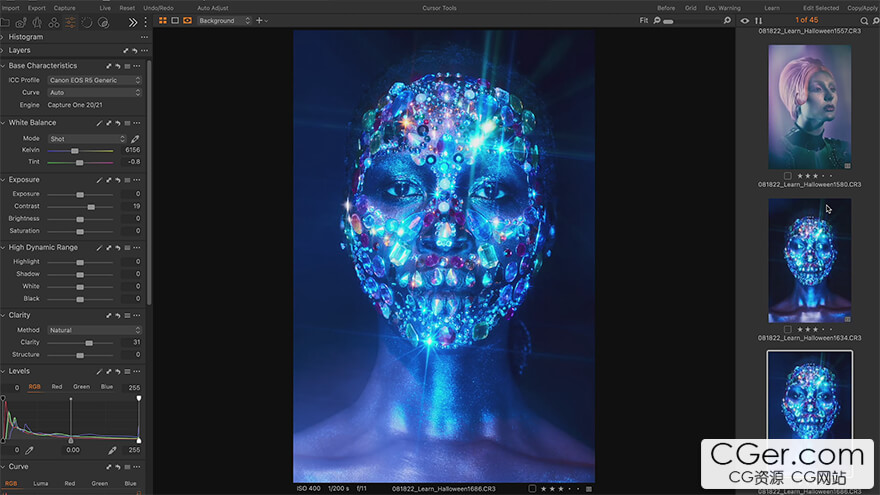Open browser search magnifier icon

click(x=864, y=21)
